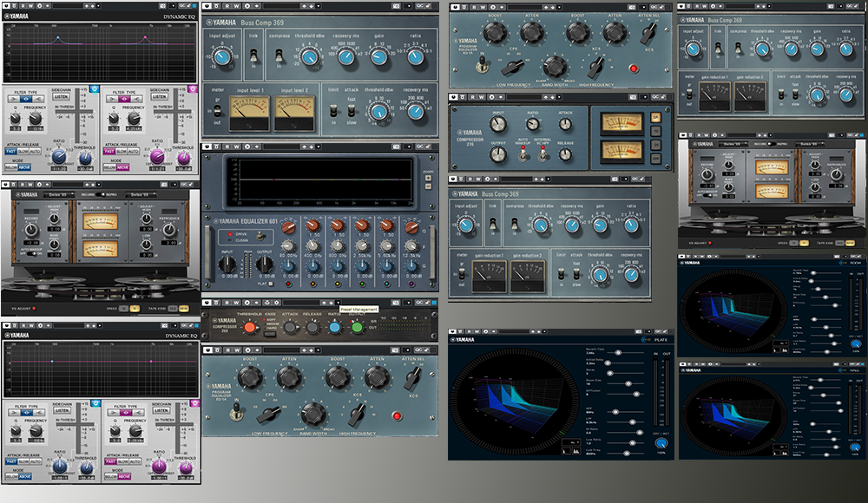
Task: Click the blue band power icon in top Dynamic EQ
Action: point(94,89)
